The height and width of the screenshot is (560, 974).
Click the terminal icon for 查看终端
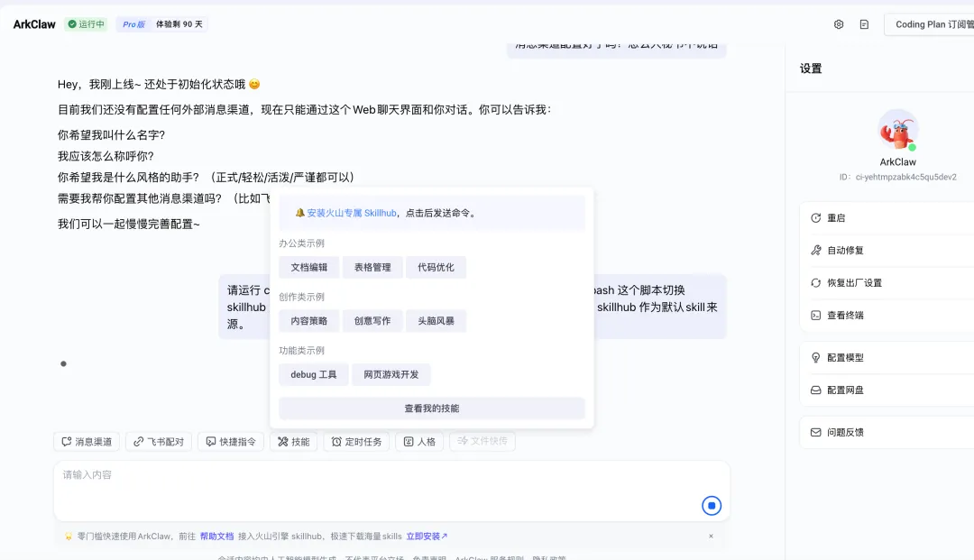[815, 315]
